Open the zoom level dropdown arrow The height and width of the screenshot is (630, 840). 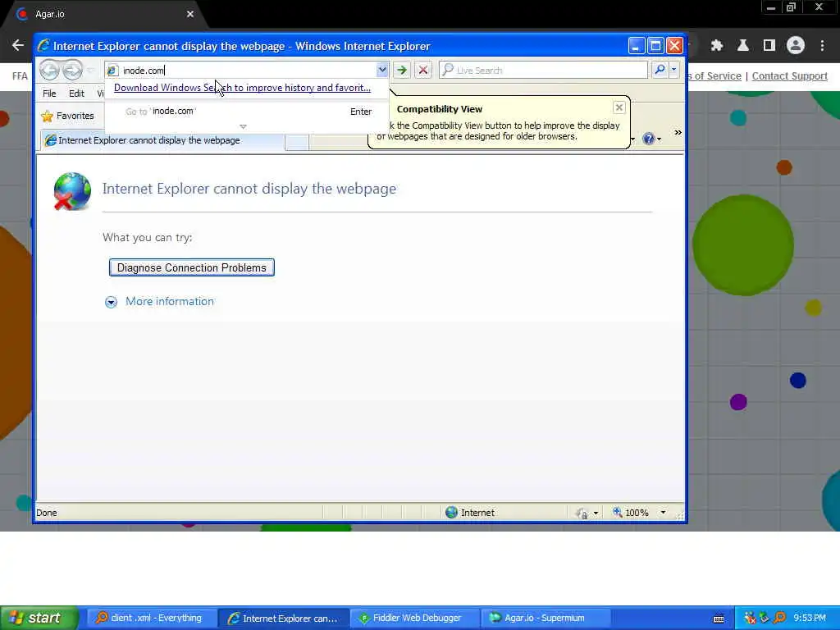[x=663, y=513]
